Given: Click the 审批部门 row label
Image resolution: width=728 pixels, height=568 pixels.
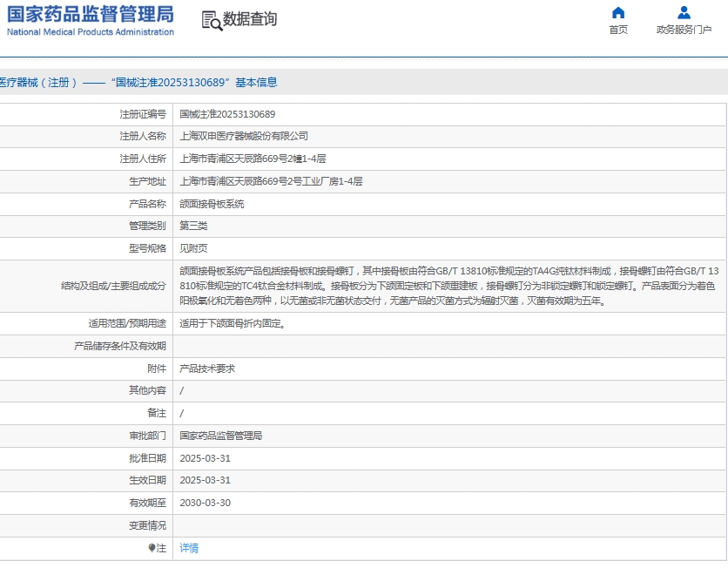Looking at the screenshot, I should pos(148,436).
